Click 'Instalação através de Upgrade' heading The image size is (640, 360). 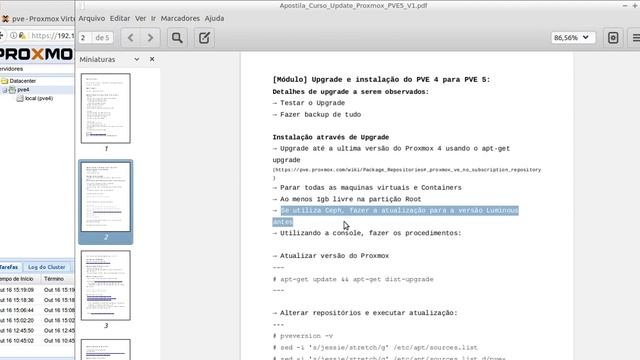[331, 138]
